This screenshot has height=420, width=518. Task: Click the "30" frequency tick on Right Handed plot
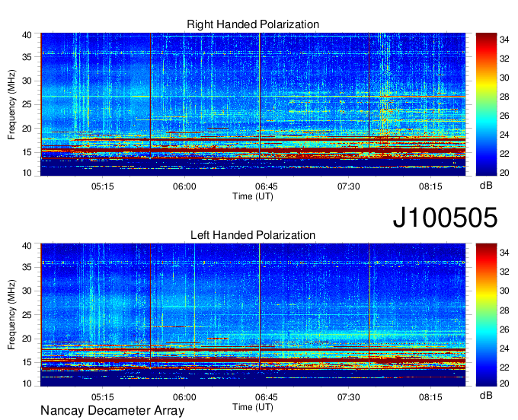click(27, 81)
